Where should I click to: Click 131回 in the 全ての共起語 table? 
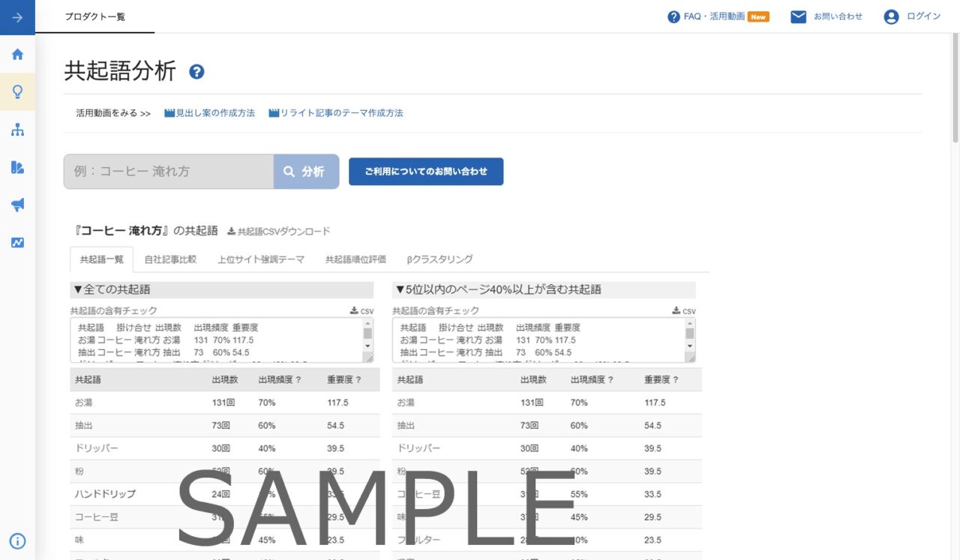pos(223,403)
